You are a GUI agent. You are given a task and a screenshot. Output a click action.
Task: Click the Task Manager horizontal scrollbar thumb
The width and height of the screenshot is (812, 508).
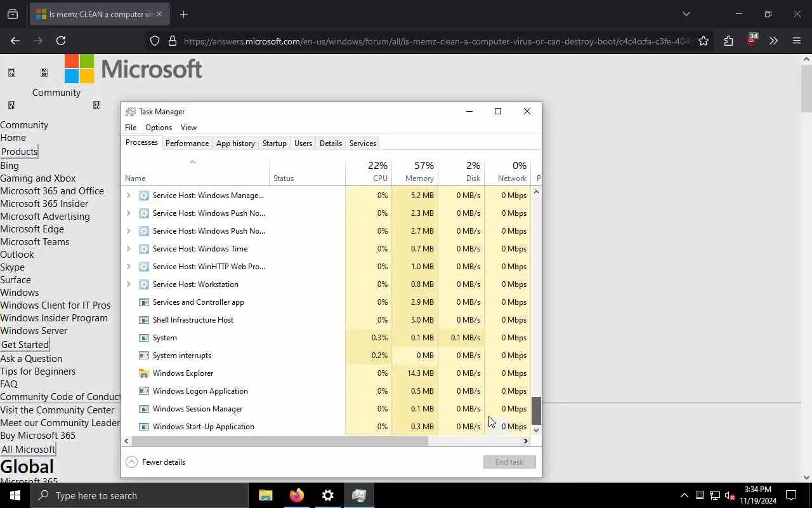pos(280,441)
